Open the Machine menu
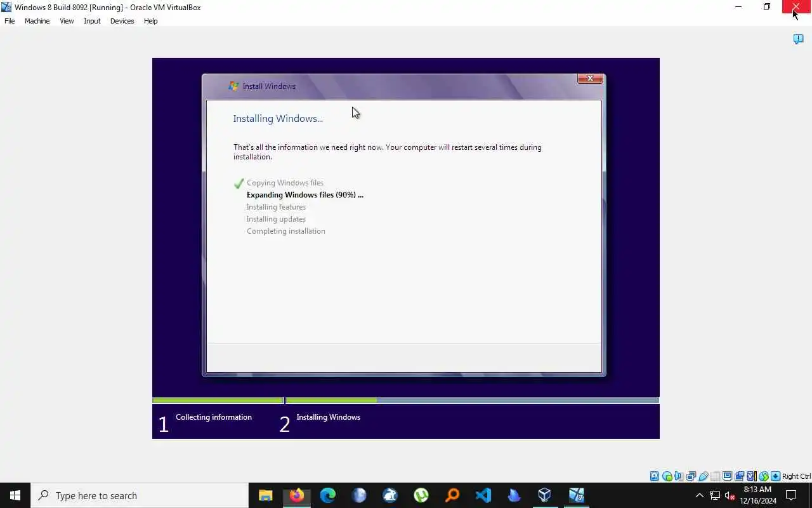The image size is (812, 508). tap(37, 21)
